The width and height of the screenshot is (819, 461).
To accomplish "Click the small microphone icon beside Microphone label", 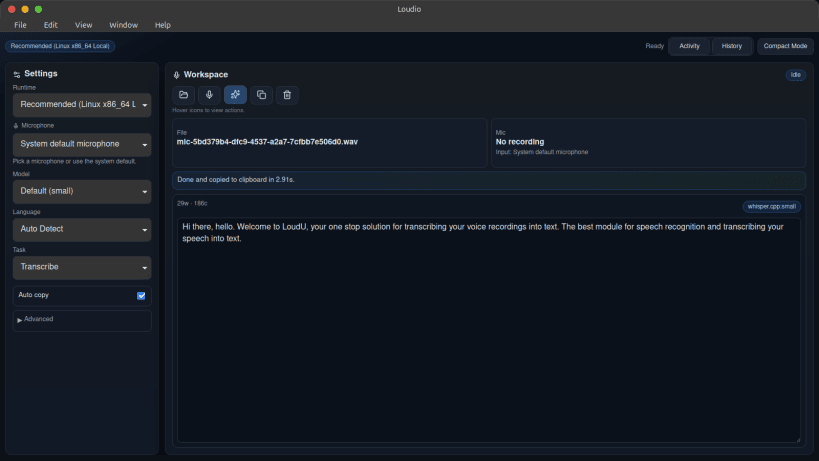I will pyautogui.click(x=16, y=126).
